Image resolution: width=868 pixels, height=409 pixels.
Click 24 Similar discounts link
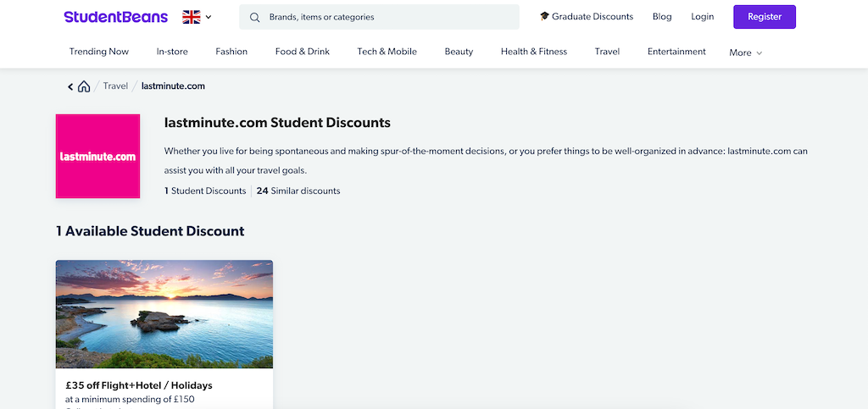tap(298, 191)
